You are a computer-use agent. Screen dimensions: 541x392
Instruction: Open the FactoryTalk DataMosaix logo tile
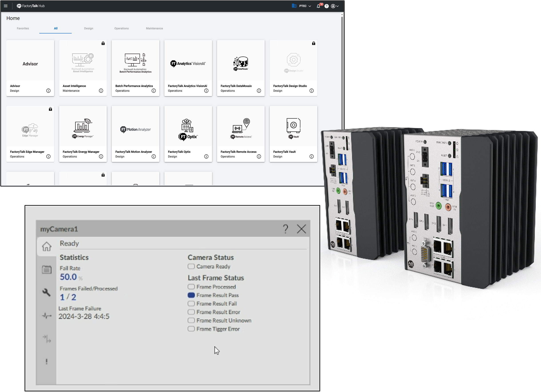coord(241,64)
